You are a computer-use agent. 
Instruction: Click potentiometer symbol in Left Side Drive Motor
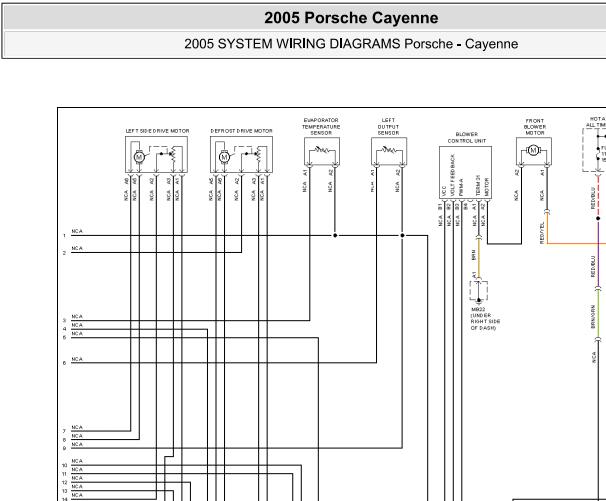(174, 154)
